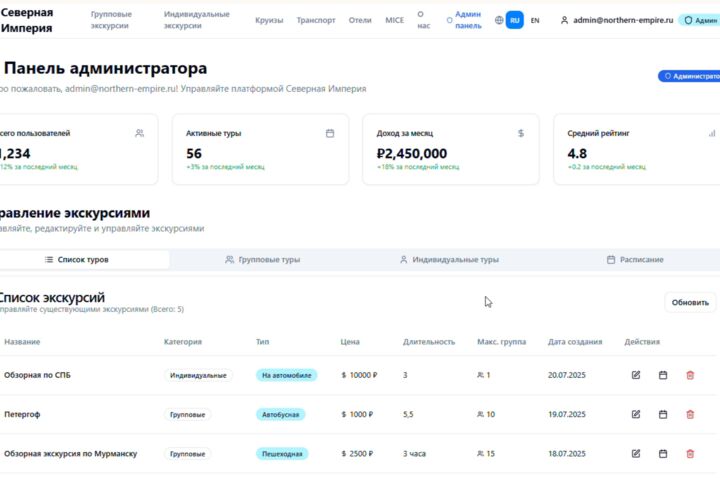The height and width of the screenshot is (480, 720).
Task: Click the 3 часа duration cell
Action: pos(414,453)
